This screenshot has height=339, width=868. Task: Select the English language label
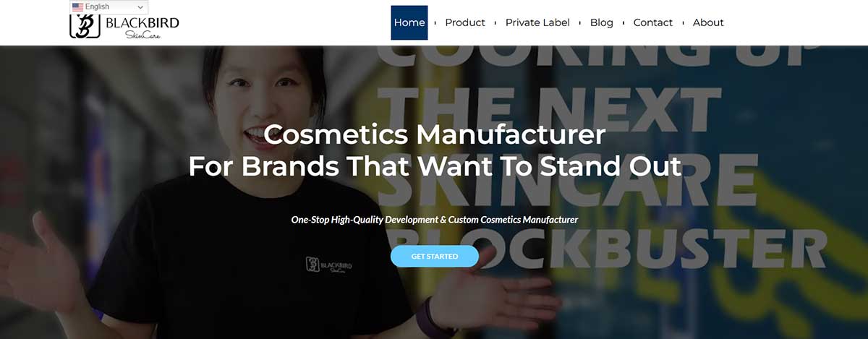point(97,7)
